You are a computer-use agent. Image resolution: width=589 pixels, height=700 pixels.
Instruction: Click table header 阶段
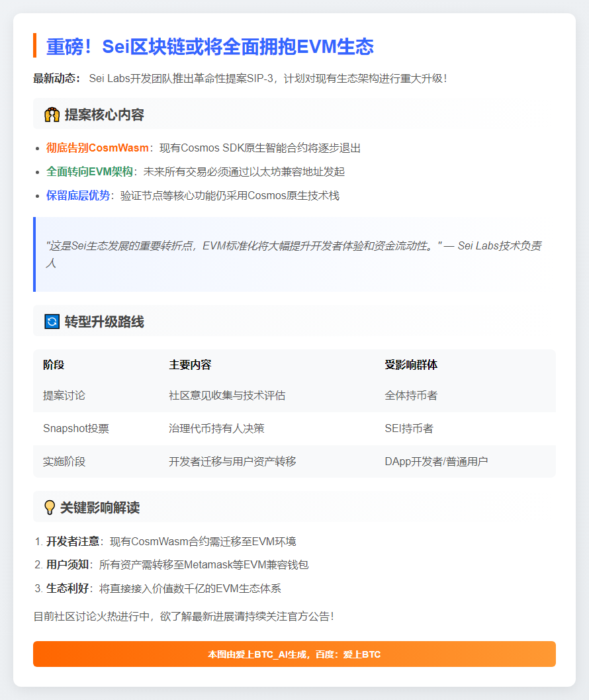pyautogui.click(x=54, y=365)
